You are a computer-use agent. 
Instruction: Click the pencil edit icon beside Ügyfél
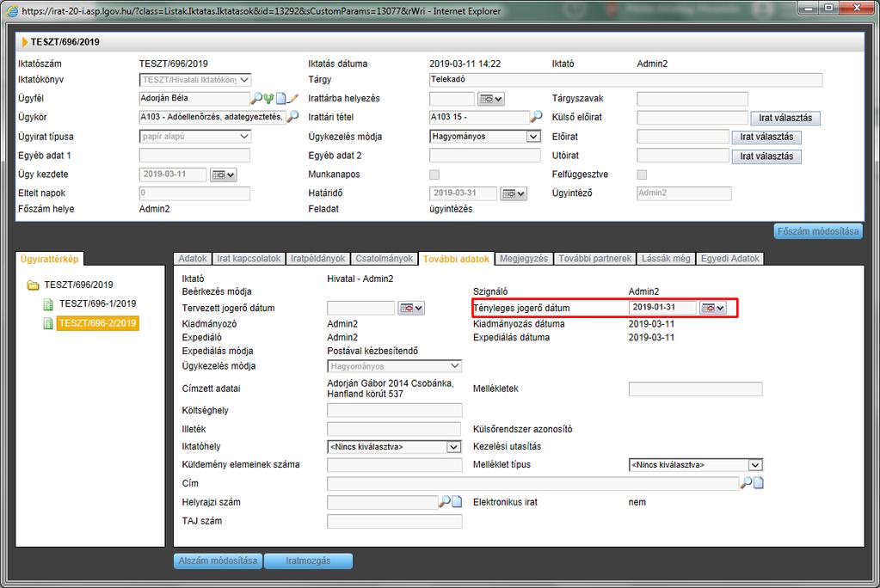pos(292,99)
